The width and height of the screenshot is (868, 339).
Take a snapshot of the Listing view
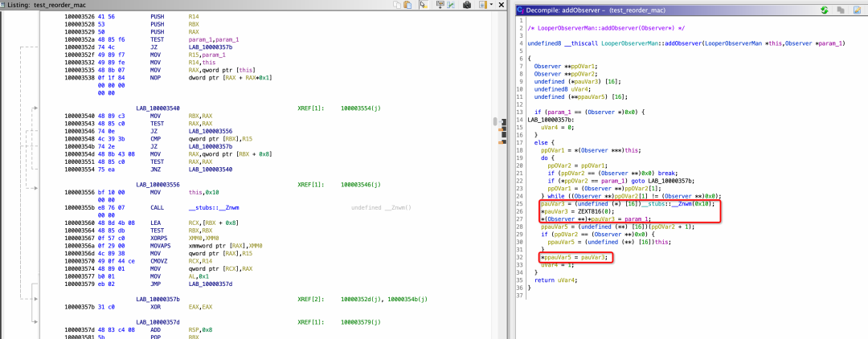466,5
